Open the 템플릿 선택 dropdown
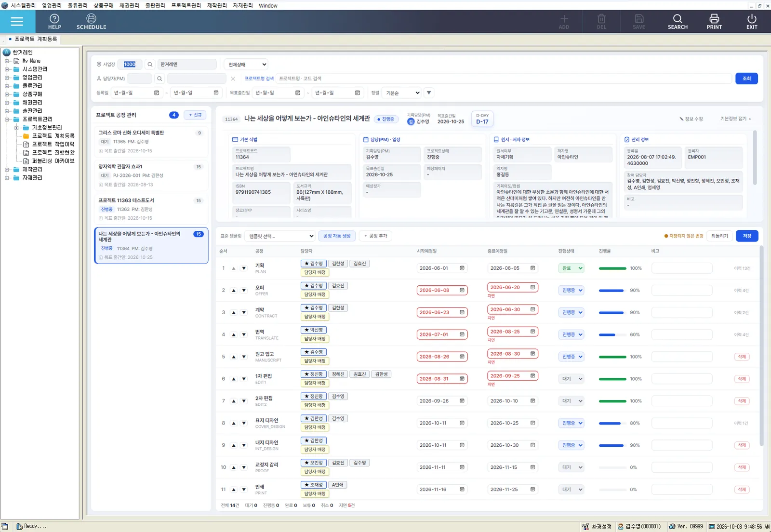 (280, 236)
